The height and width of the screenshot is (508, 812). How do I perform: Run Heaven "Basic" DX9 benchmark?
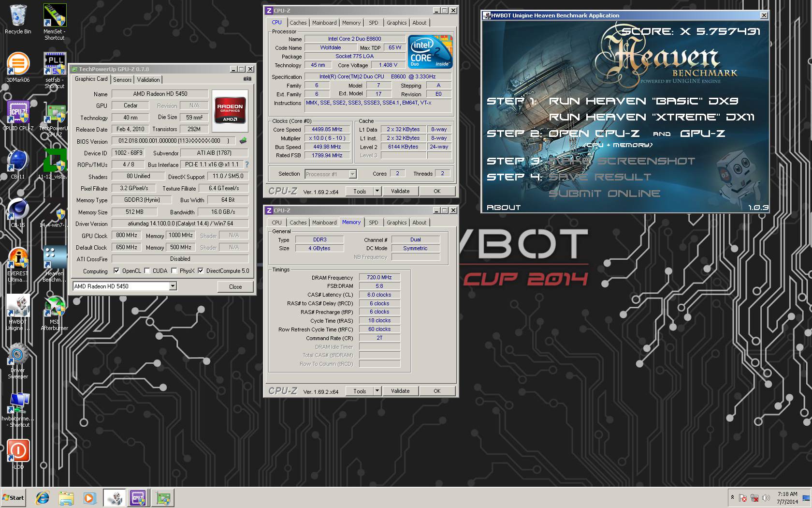[x=643, y=101]
